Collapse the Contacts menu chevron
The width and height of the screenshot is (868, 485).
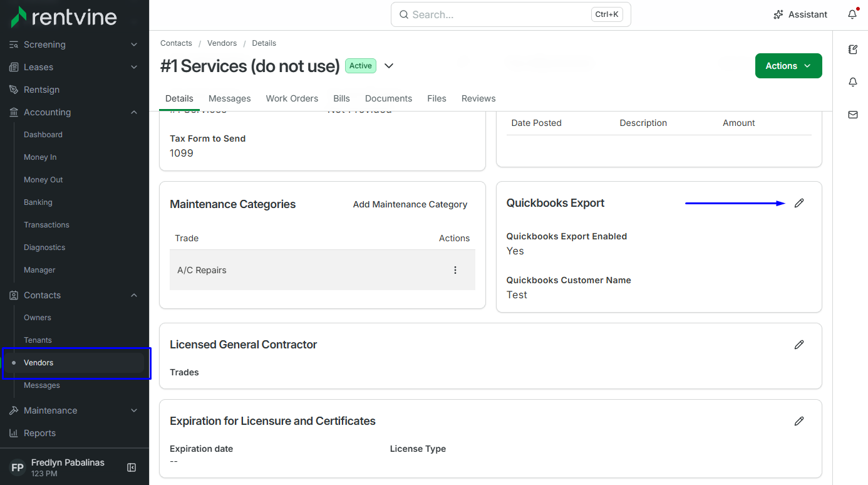(134, 295)
